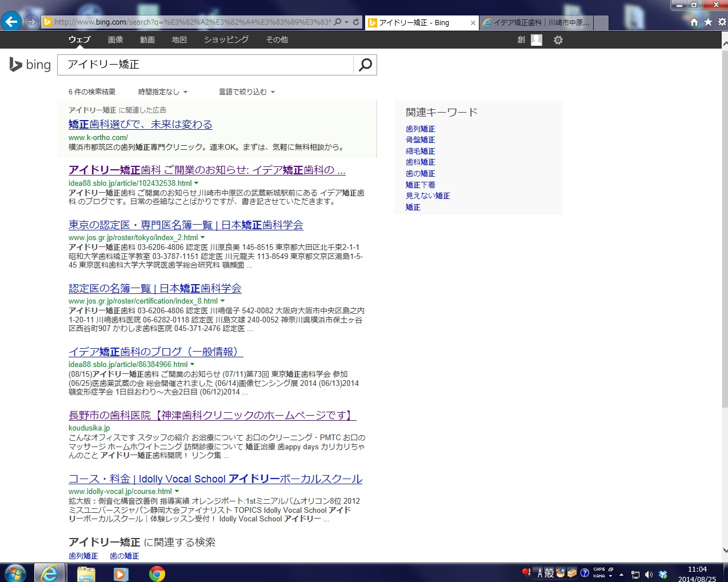Screen dimensions: 728x582
Task: Refresh the page with the reload icon
Action: [356, 22]
